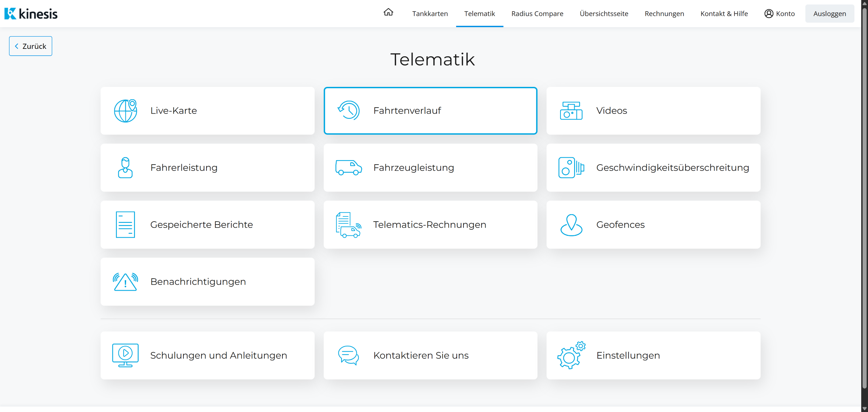868x412 pixels.
Task: Click the Telematics-Rechnungen invoice icon
Action: (x=348, y=225)
